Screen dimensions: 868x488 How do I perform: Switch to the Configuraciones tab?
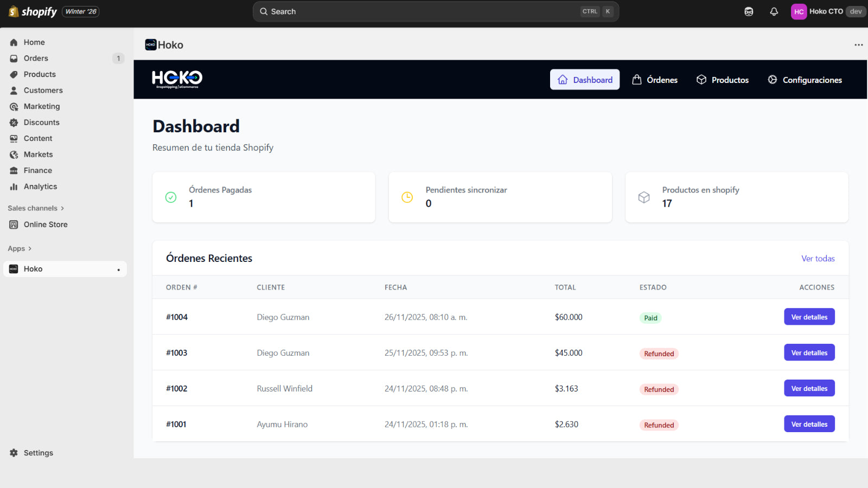click(805, 80)
